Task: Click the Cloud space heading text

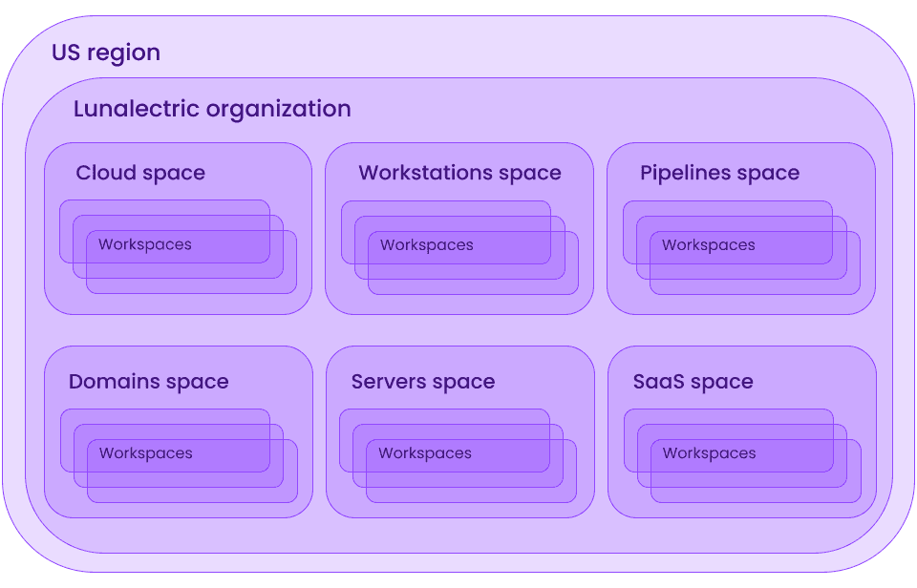Action: coord(140,173)
